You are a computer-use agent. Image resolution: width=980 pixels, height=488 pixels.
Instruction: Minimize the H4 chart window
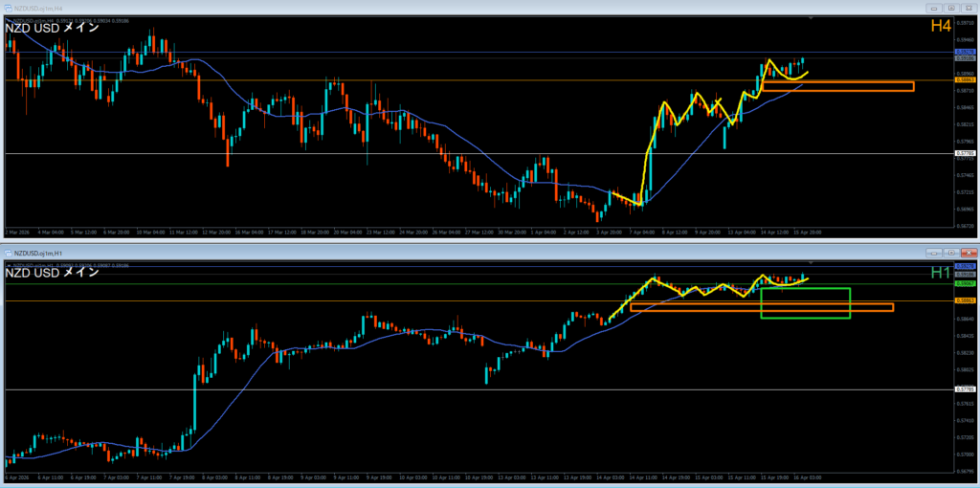tap(934, 7)
